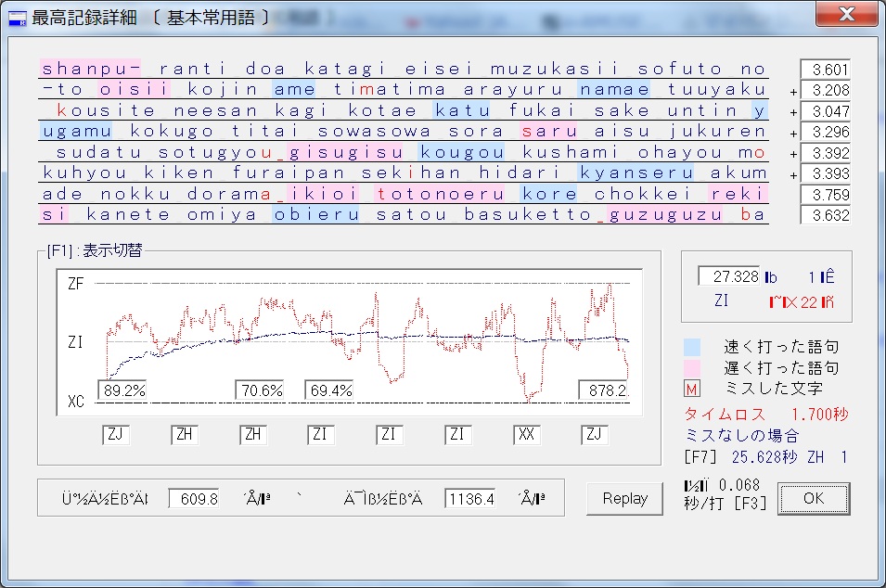
Task: Click the pink 遅く打った語句 color swatch
Action: tap(692, 367)
